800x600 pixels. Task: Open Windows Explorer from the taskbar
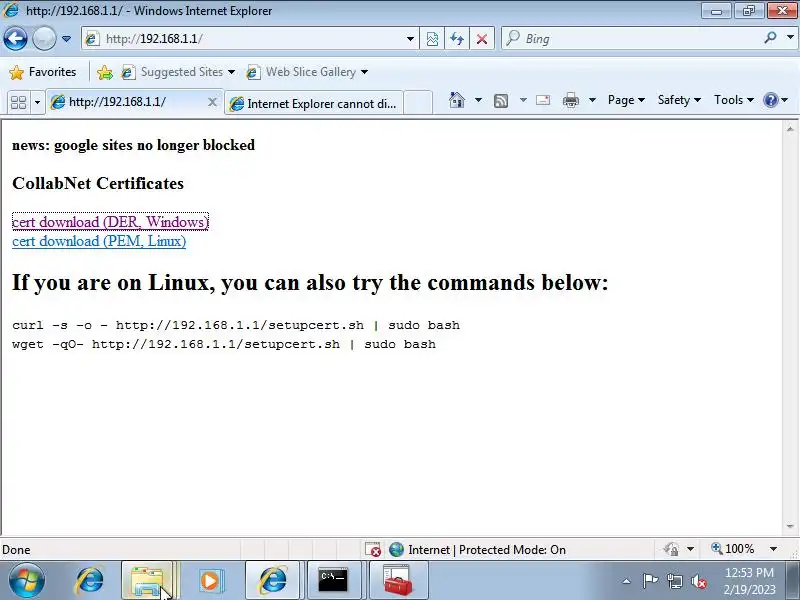(148, 581)
